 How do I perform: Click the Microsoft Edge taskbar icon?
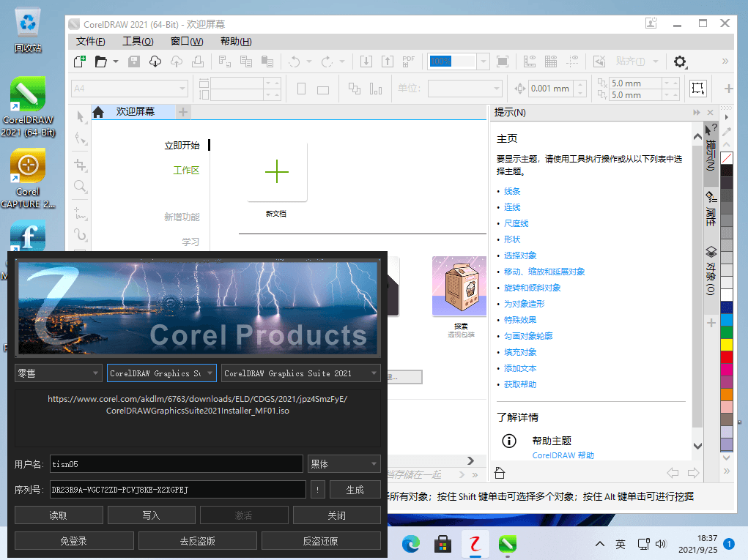[x=411, y=543]
